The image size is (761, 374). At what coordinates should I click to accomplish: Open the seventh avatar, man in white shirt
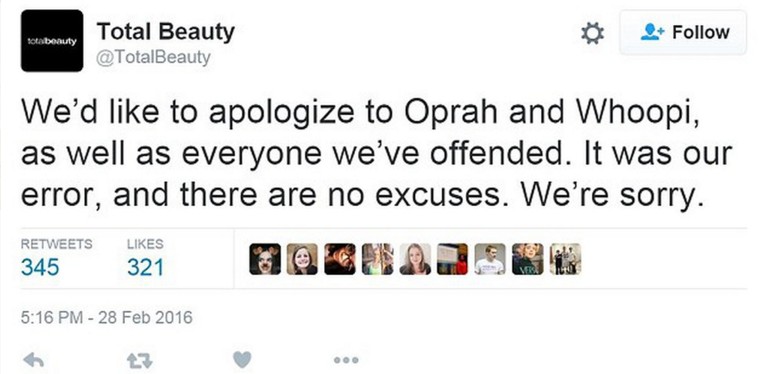[490, 259]
